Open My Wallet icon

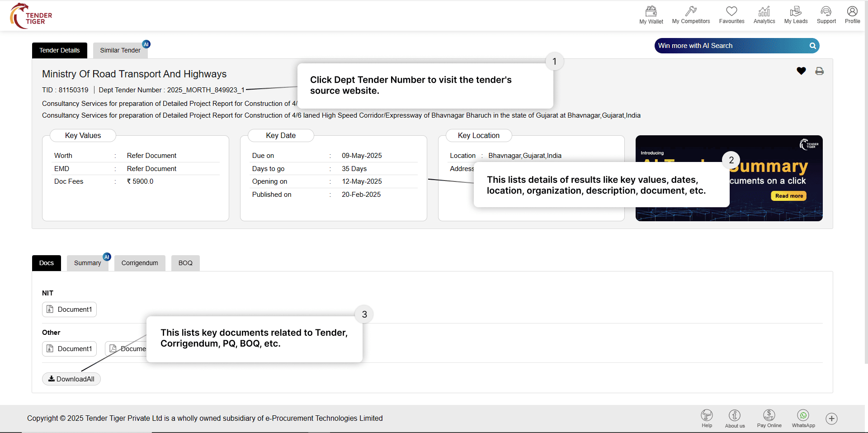click(651, 14)
